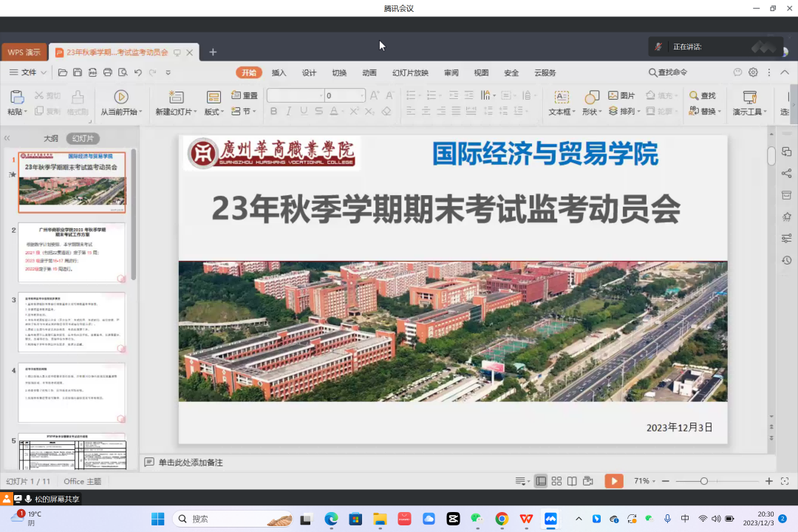Insert a picture with the 图片 icon
The height and width of the screenshot is (532, 798).
pyautogui.click(x=621, y=96)
